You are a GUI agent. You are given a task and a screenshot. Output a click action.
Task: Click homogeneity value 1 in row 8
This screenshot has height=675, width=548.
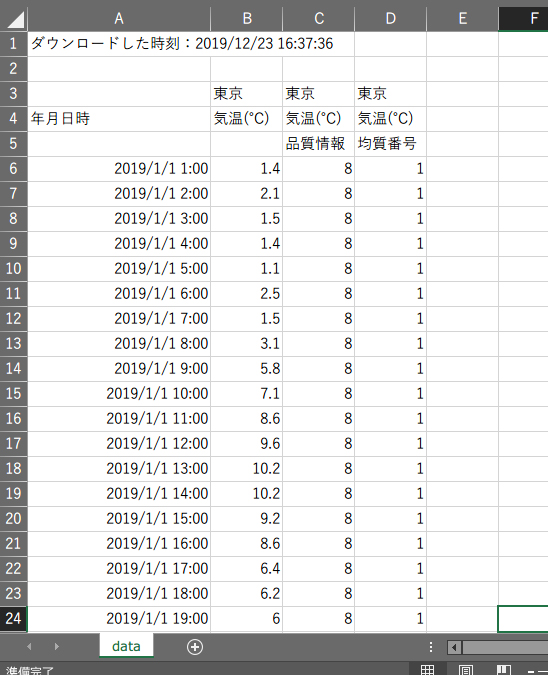point(390,218)
